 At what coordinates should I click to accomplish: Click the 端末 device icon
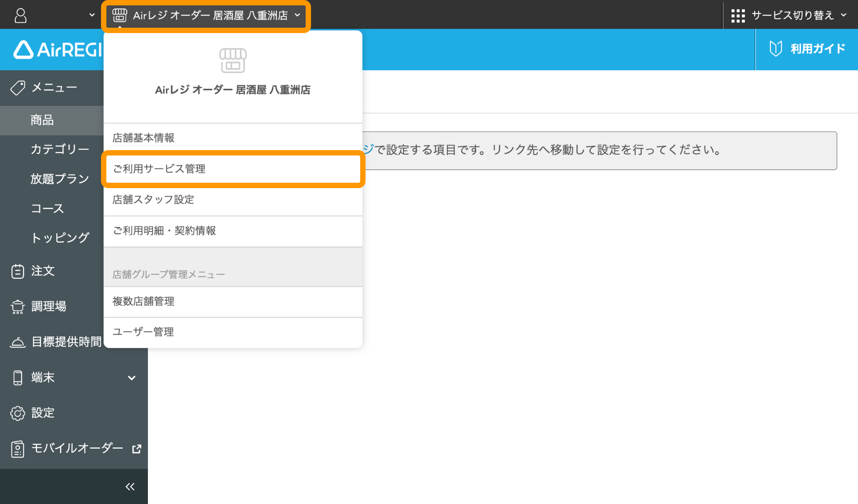click(18, 378)
